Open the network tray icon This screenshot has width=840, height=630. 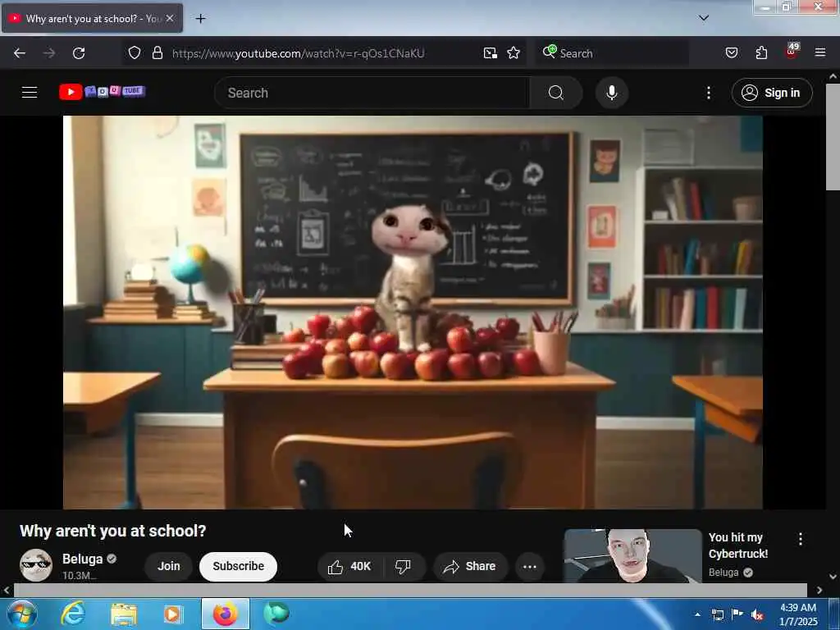coord(717,614)
